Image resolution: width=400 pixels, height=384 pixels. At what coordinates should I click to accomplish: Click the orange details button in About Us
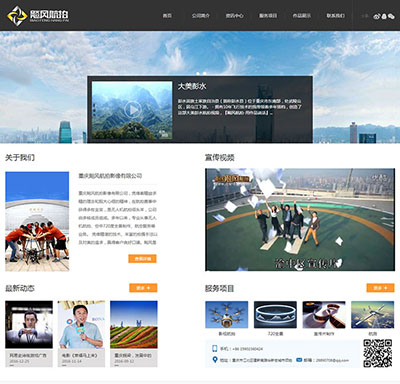click(142, 259)
